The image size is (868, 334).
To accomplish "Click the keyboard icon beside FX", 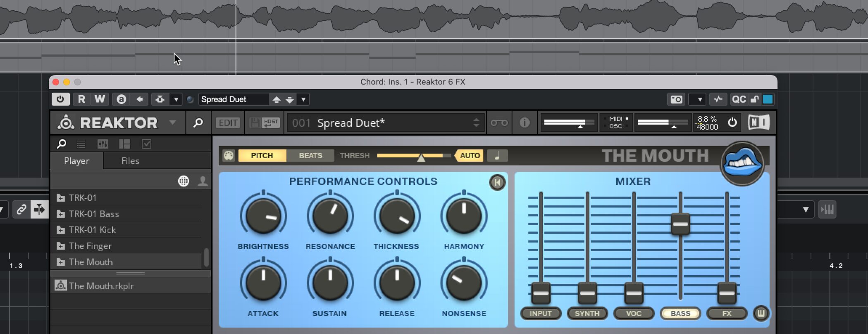I will [761, 313].
